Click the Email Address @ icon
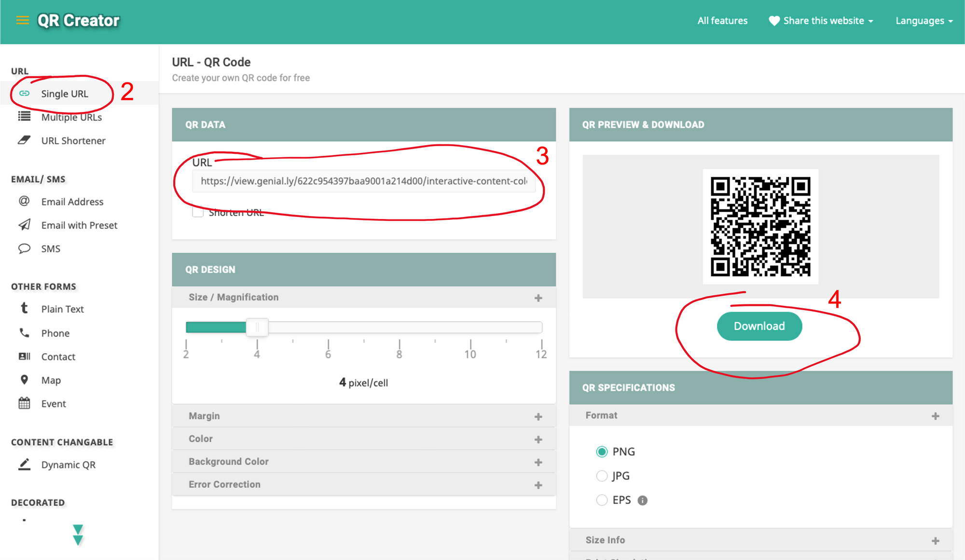Screen dimensions: 965x560 point(23,202)
